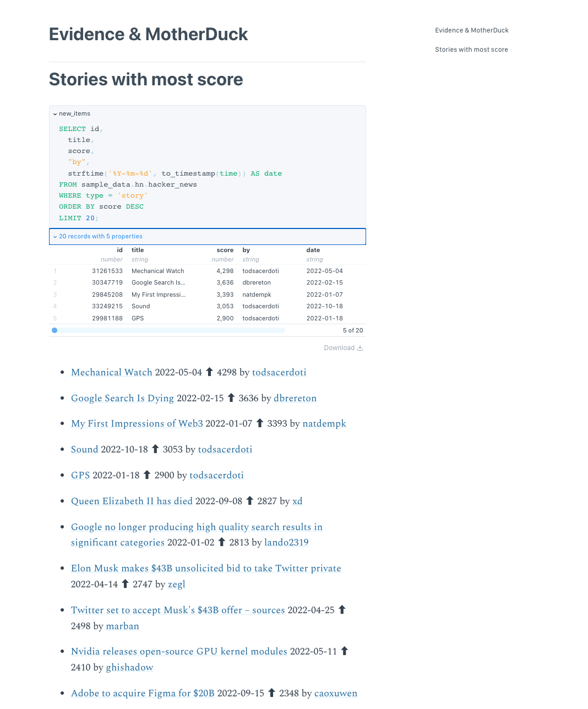
Task: Expand the 20 records with 5 properties row
Action: (208, 236)
